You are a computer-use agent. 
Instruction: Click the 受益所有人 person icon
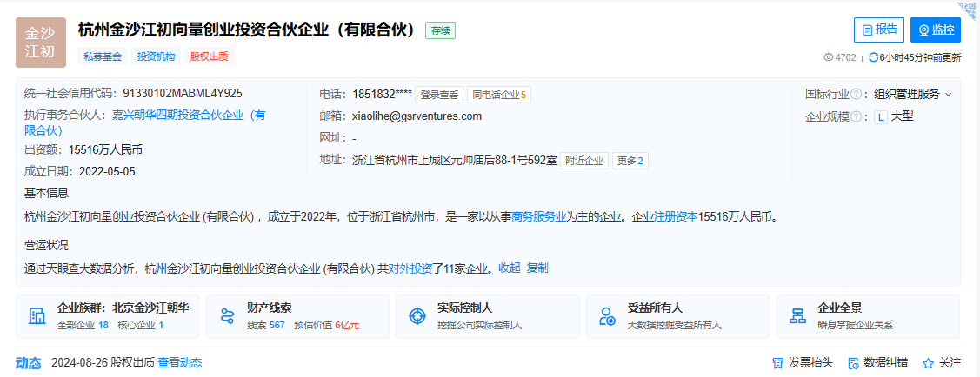608,316
